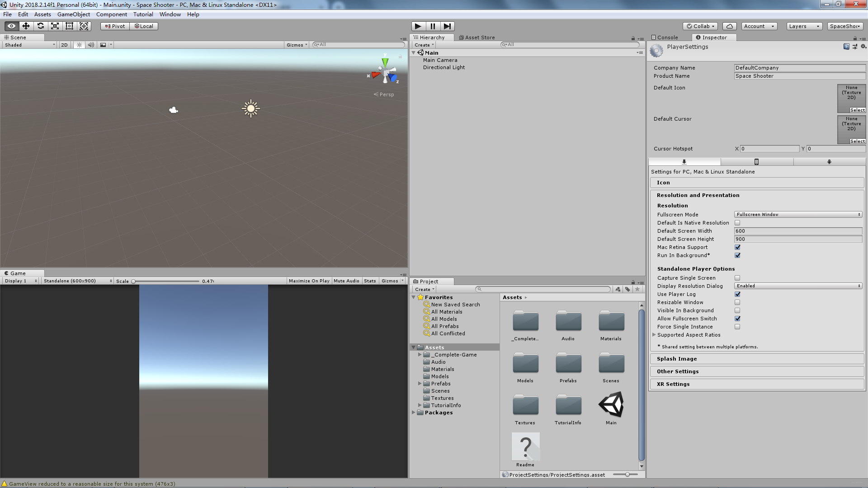Screen dimensions: 868x488
Task: Open the Window menu
Action: 170,14
